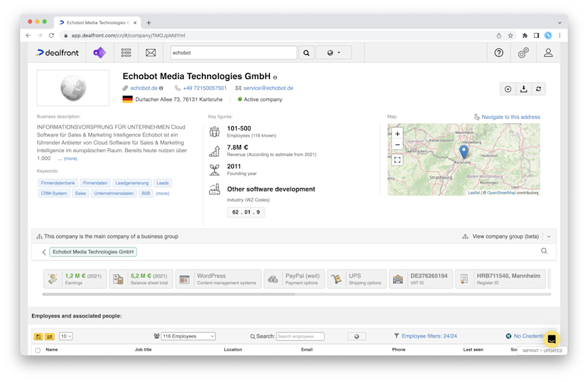Image resolution: width=588 pixels, height=382 pixels.
Task: Toggle the swap arrows icon next to export
Action: 50,335
